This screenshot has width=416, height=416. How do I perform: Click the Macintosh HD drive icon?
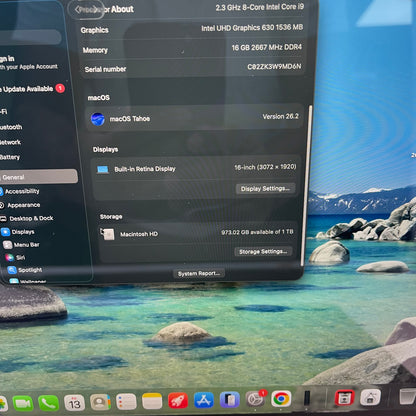tap(107, 234)
